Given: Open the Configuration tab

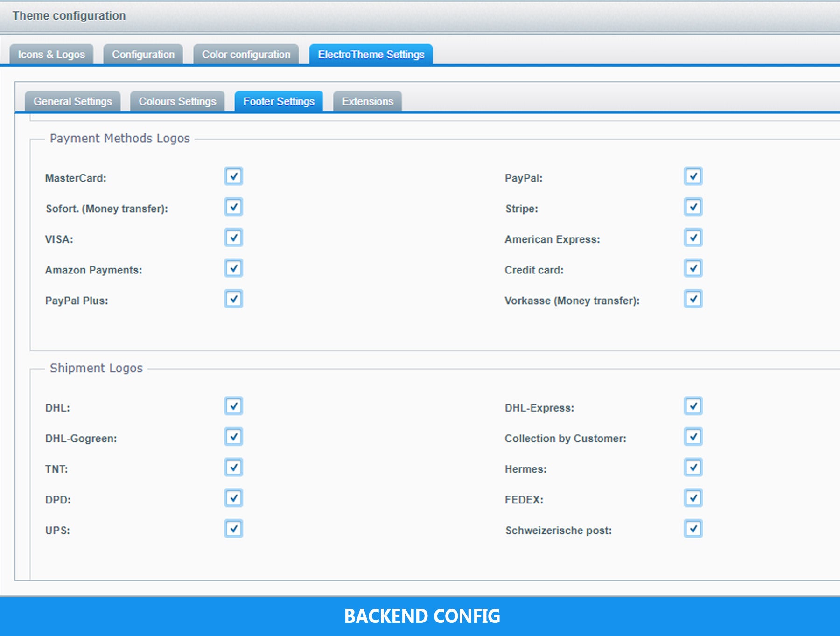Looking at the screenshot, I should pyautogui.click(x=143, y=55).
